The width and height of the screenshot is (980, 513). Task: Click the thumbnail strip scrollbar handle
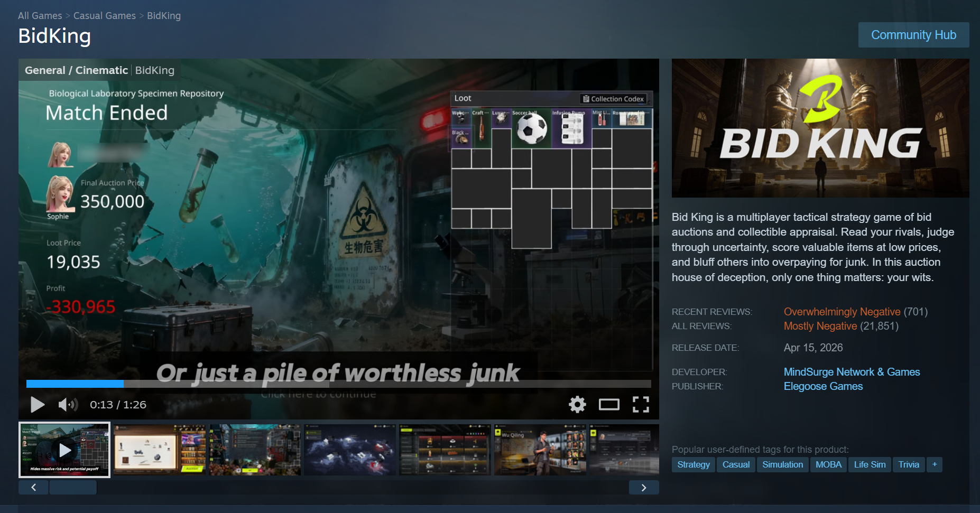click(x=73, y=487)
